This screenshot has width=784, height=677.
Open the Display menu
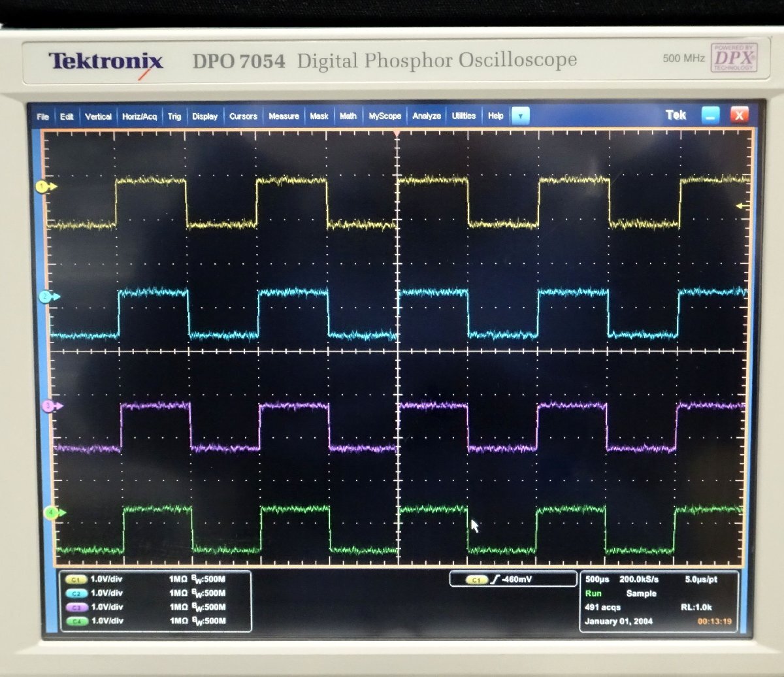coord(205,116)
